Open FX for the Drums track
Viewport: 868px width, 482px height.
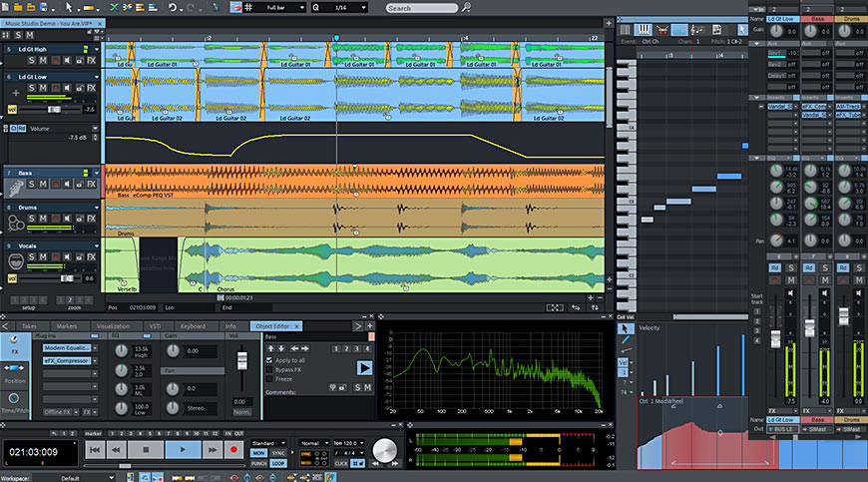pos(92,219)
